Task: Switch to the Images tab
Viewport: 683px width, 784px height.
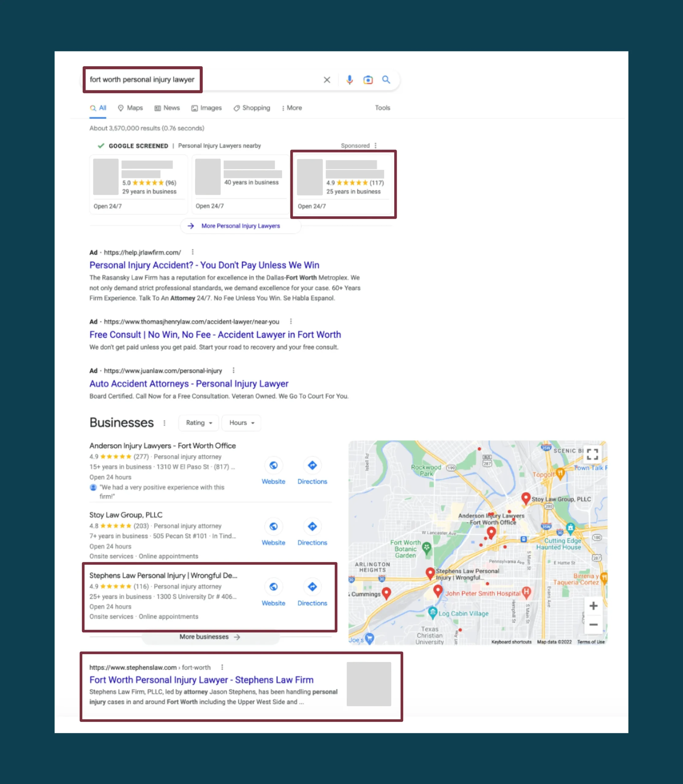Action: tap(206, 108)
